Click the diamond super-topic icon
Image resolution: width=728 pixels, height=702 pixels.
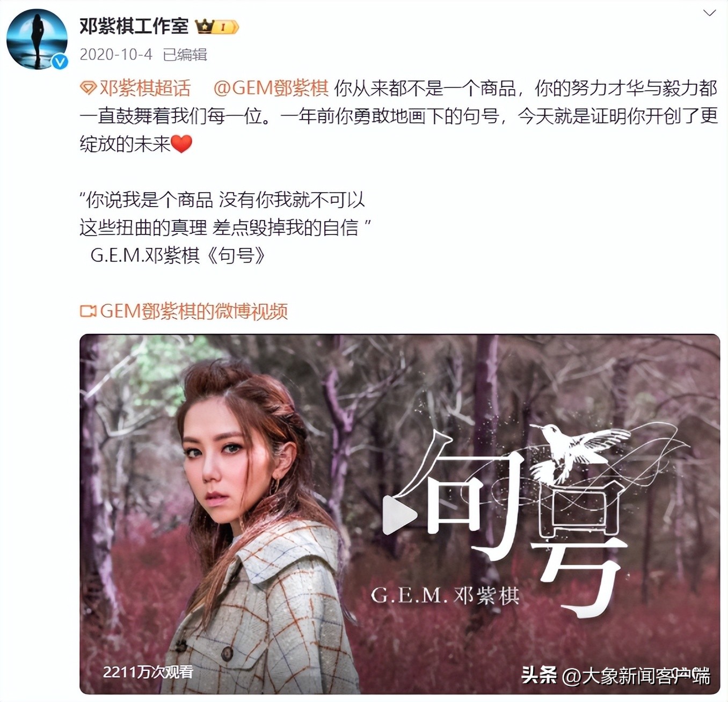tap(88, 88)
